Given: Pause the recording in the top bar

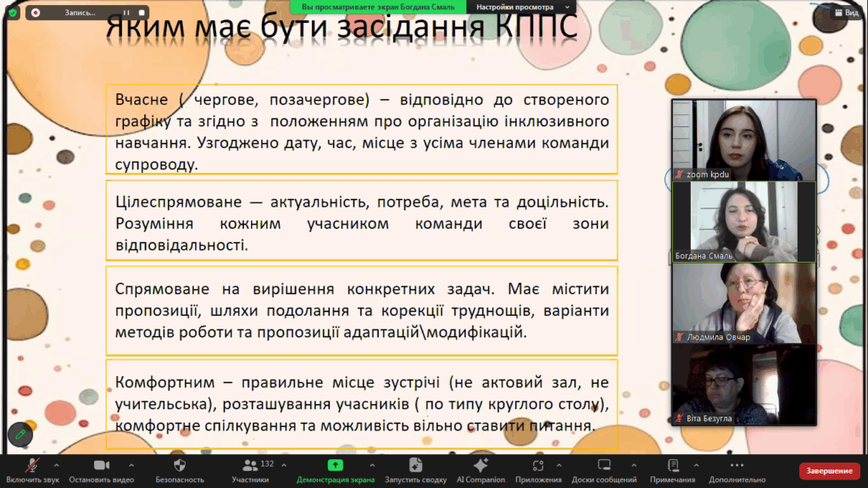Looking at the screenshot, I should coord(125,13).
